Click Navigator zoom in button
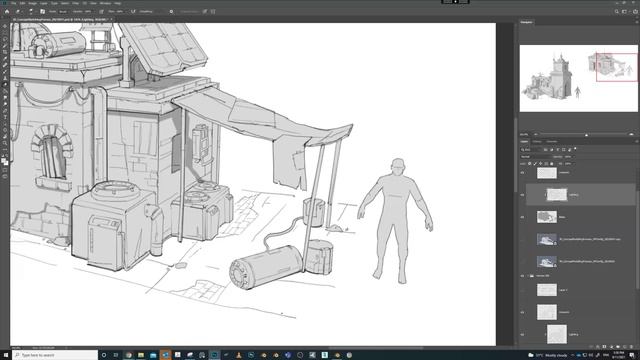The width and height of the screenshot is (640, 360). pyautogui.click(x=631, y=134)
